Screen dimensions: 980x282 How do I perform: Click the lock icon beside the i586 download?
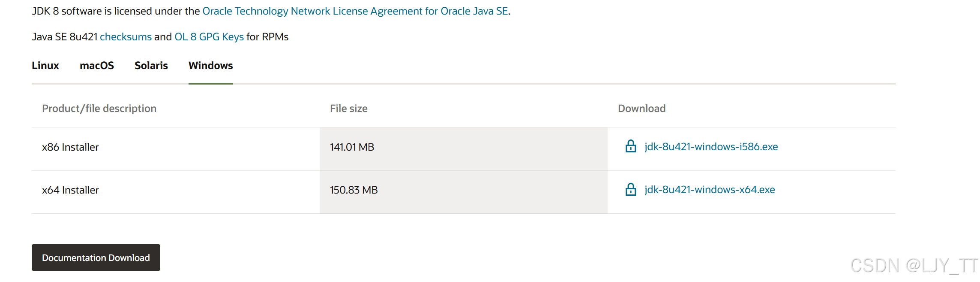[630, 146]
